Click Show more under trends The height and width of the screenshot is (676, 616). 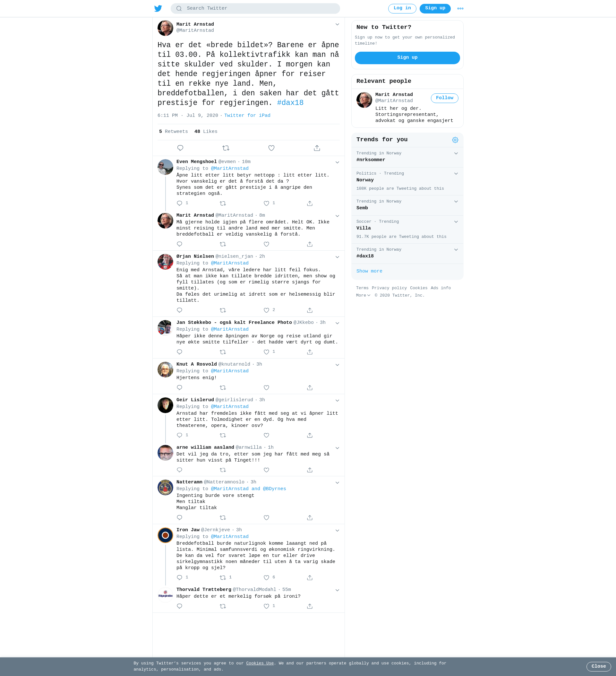click(369, 271)
